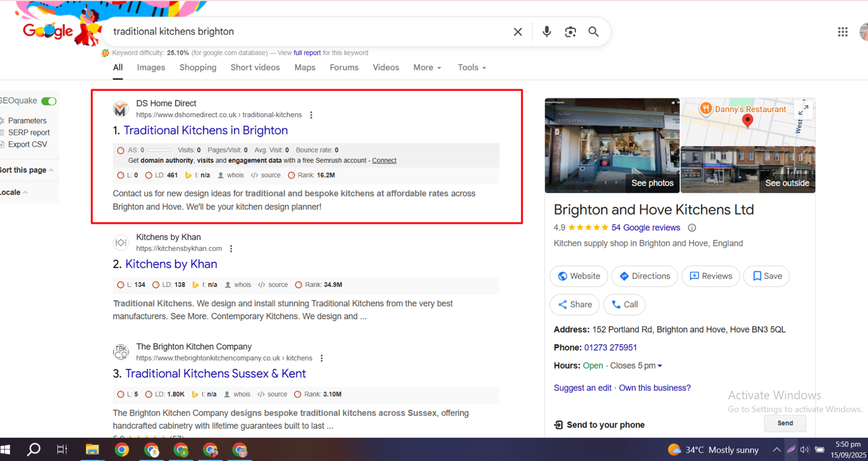This screenshot has width=868, height=461.
Task: Toggle the SEOquake switch off
Action: pos(49,101)
